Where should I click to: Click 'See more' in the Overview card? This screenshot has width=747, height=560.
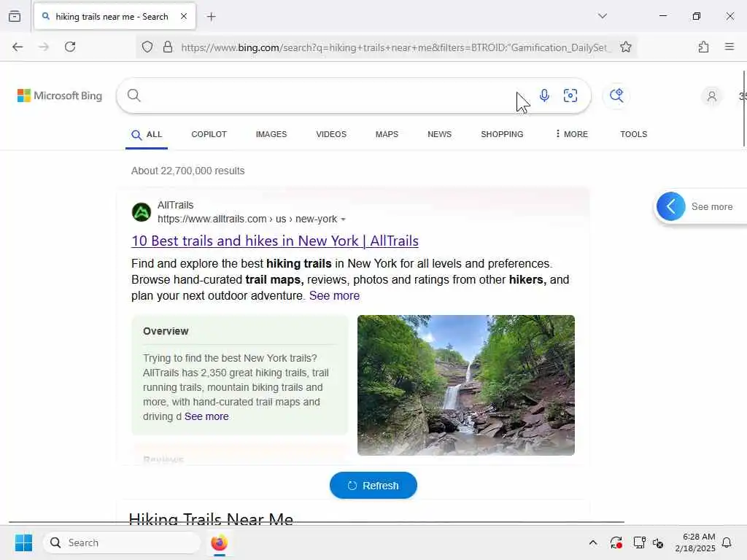[206, 416]
